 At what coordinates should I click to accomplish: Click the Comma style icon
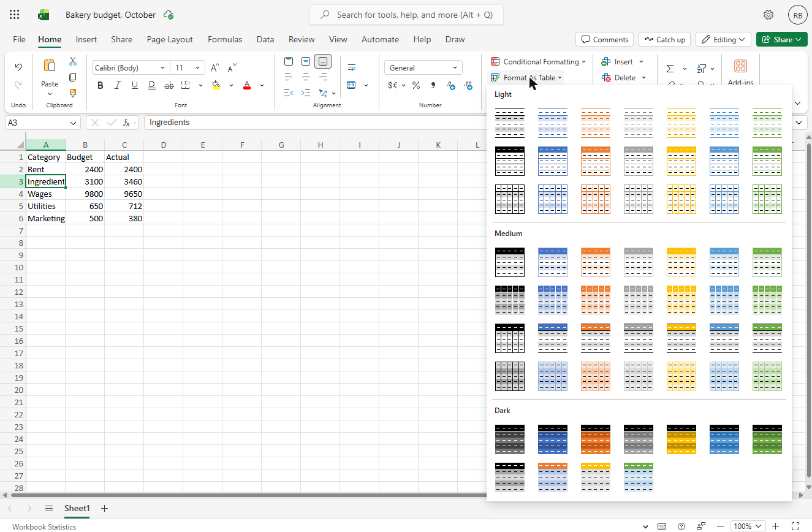(433, 85)
